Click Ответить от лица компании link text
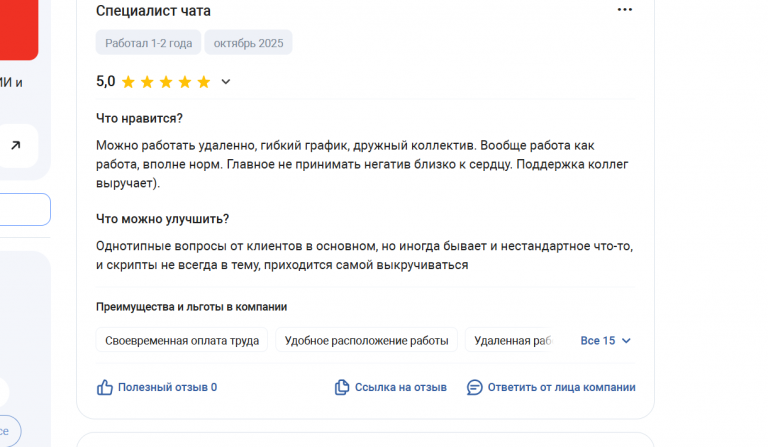This screenshot has width=768, height=447. coord(561,387)
